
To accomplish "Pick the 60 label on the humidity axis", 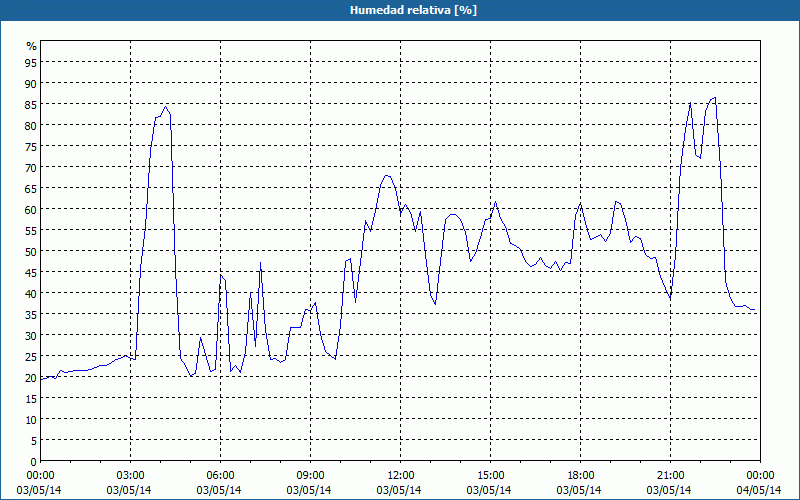I will coord(31,209).
